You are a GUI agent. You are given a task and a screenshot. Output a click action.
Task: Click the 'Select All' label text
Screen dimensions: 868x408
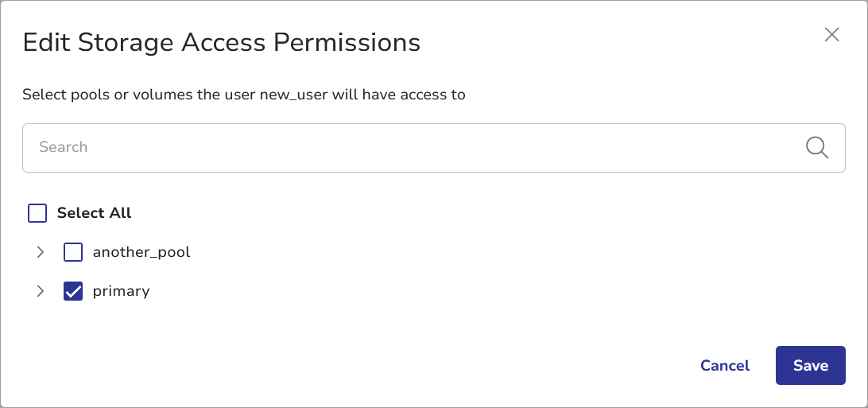coord(94,213)
